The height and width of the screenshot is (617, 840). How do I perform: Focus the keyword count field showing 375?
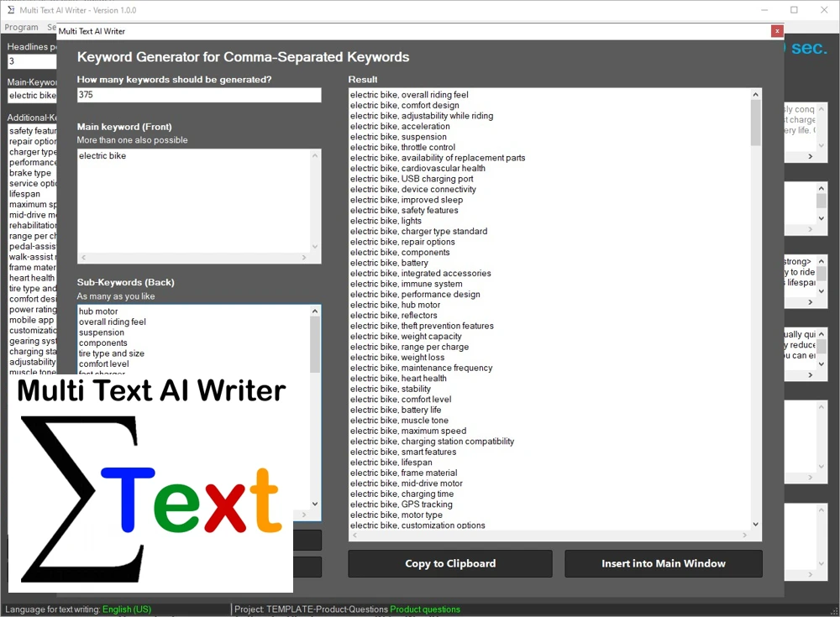(x=198, y=96)
